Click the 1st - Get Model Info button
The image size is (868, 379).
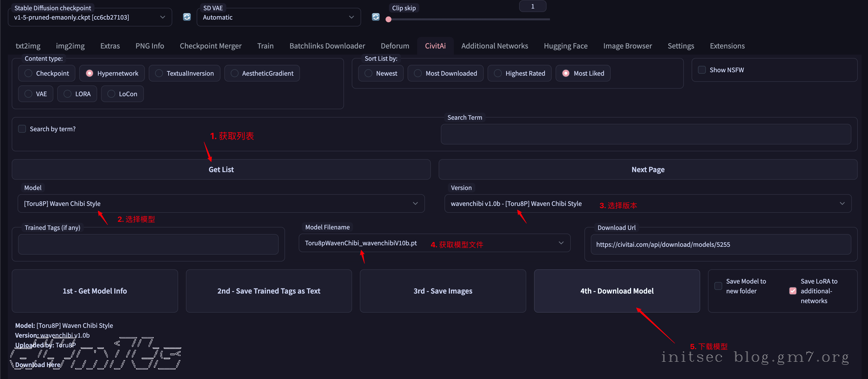tap(95, 291)
